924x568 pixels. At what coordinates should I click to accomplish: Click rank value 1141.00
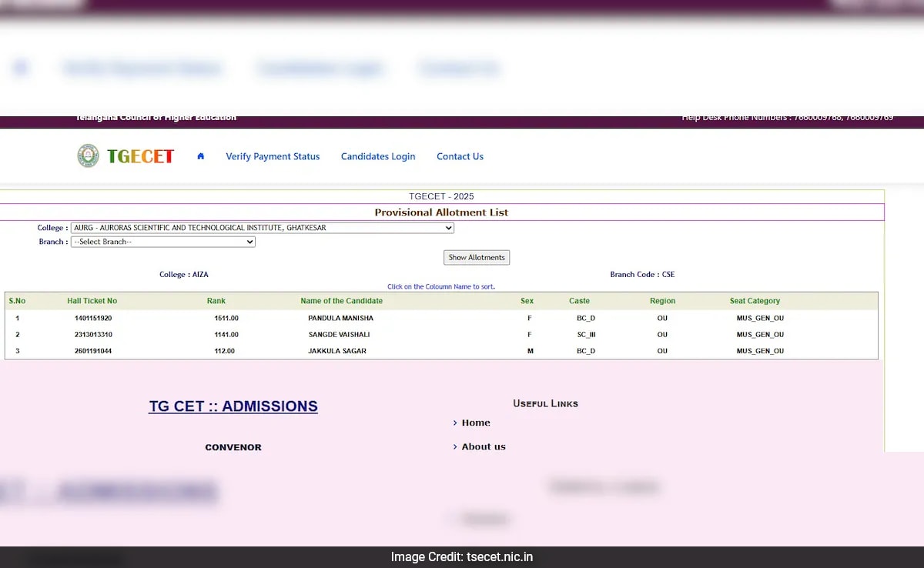[x=226, y=335]
